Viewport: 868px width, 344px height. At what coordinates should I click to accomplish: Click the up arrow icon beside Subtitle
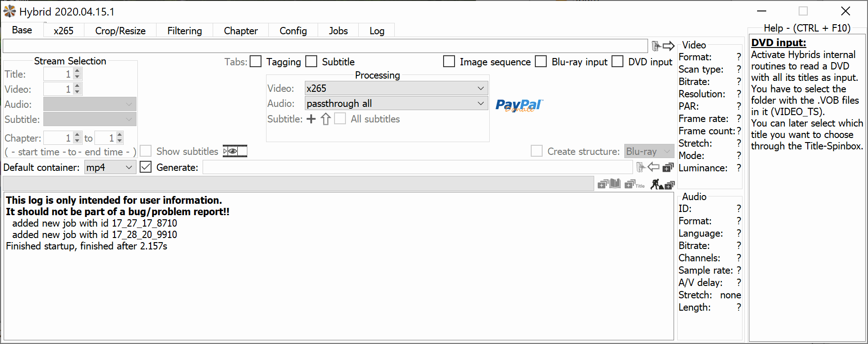click(x=325, y=119)
